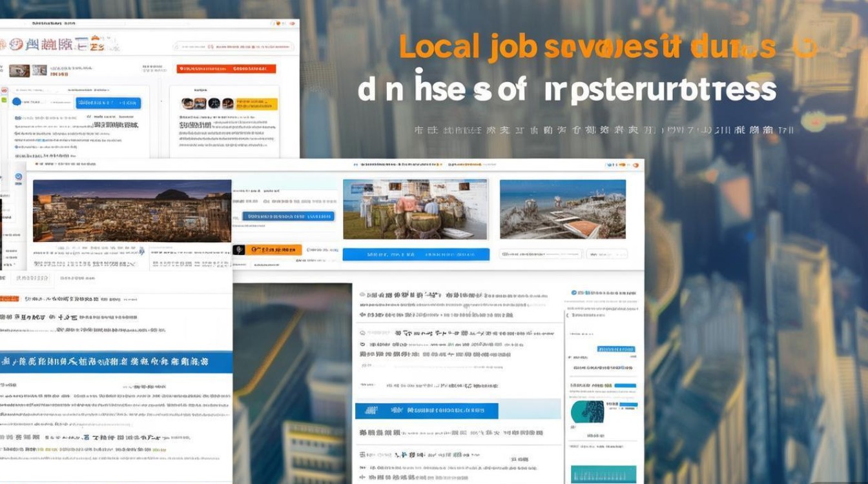Click the blue speech bubble icon in left card

[17, 102]
